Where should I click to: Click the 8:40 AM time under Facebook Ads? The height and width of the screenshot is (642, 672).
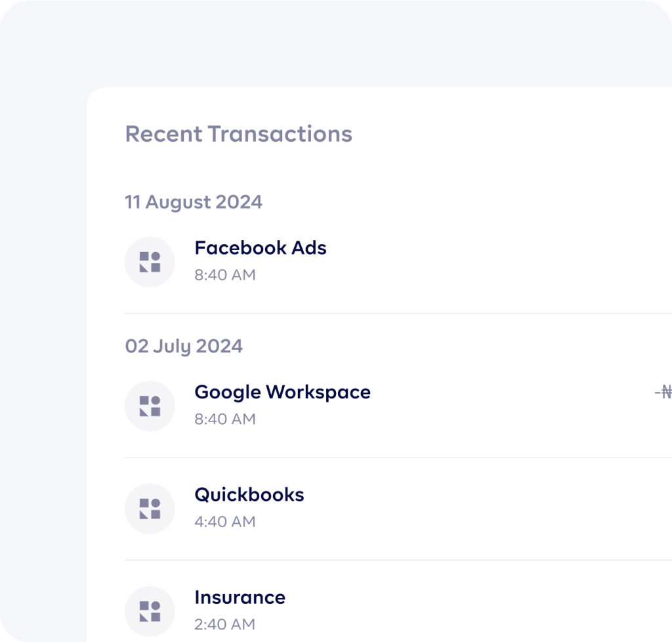(x=224, y=275)
